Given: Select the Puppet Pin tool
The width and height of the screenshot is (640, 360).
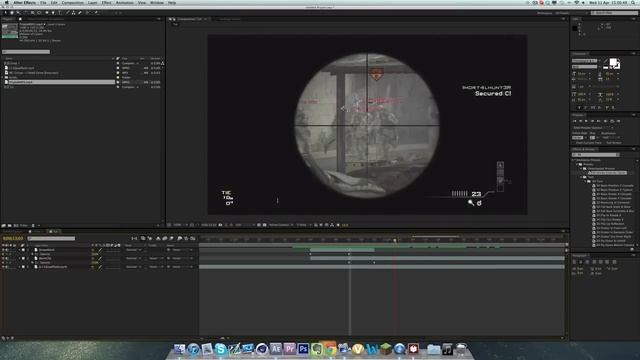Looking at the screenshot, I should (x=96, y=13).
